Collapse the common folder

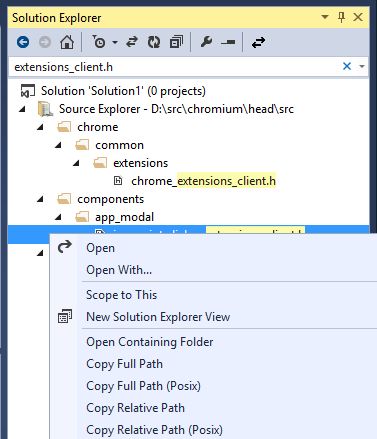[x=58, y=145]
